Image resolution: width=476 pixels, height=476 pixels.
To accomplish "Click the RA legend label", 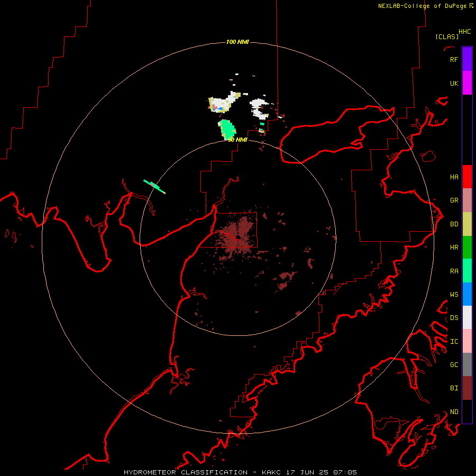I will (x=454, y=271).
